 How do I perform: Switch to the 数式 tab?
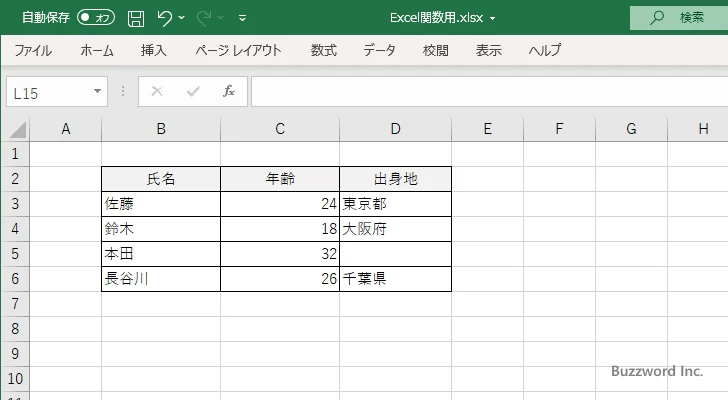click(x=324, y=50)
